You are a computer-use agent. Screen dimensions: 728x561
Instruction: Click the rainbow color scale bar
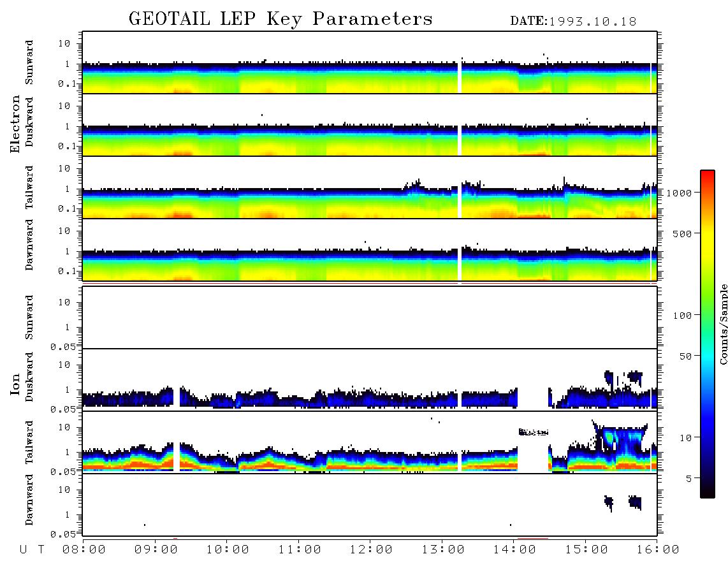click(707, 334)
